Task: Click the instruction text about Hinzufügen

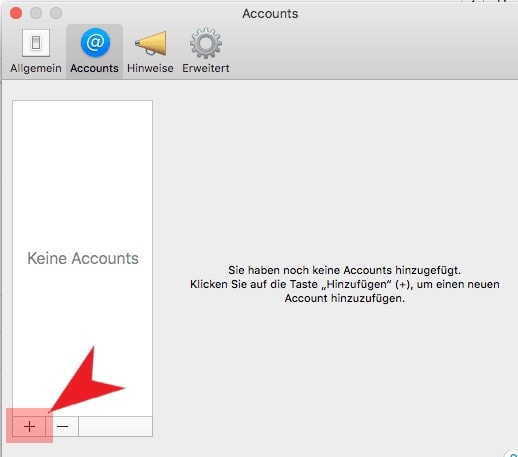Action: click(x=345, y=284)
